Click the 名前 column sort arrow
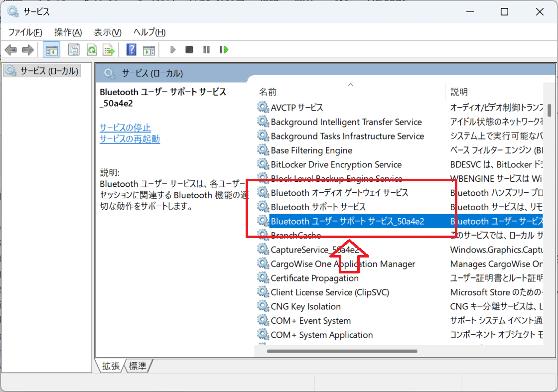Image resolution: width=558 pixels, height=392 pixels. [350, 85]
